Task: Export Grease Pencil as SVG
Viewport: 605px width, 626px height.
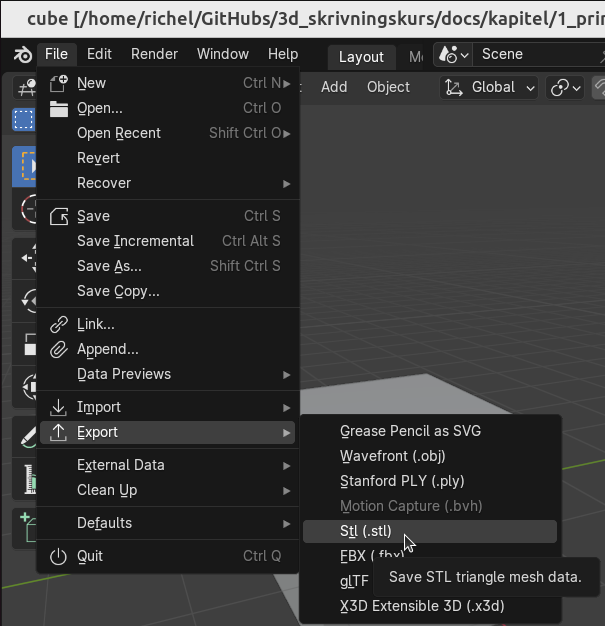Action: 430,431
